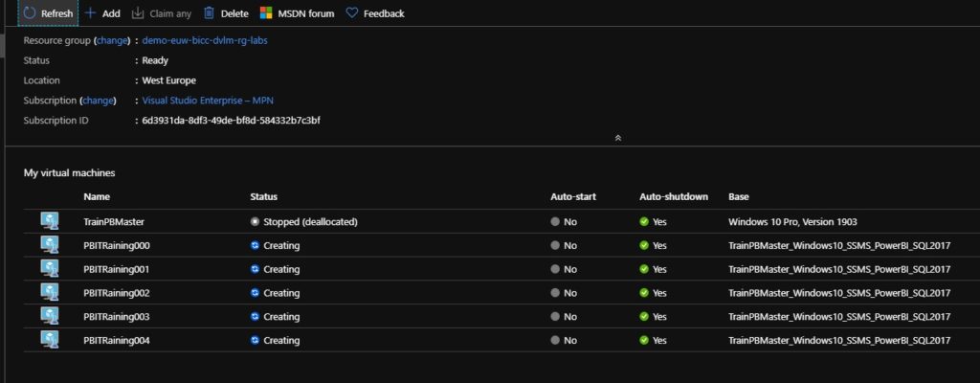Click the Creating status of PBITRaining000
Viewport: 980px width, 383px height.
(275, 245)
